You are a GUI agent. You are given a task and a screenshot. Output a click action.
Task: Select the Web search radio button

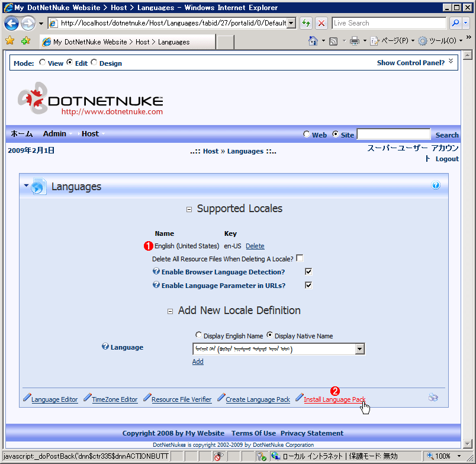click(x=307, y=134)
